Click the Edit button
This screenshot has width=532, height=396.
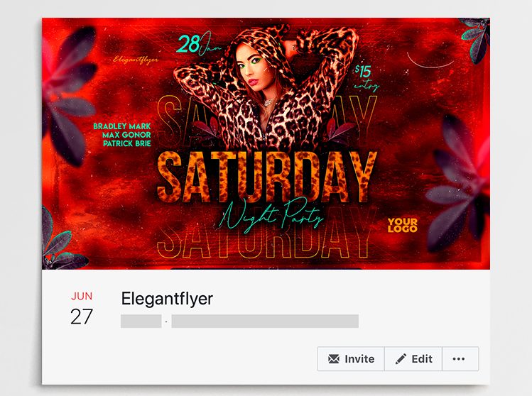tap(413, 358)
